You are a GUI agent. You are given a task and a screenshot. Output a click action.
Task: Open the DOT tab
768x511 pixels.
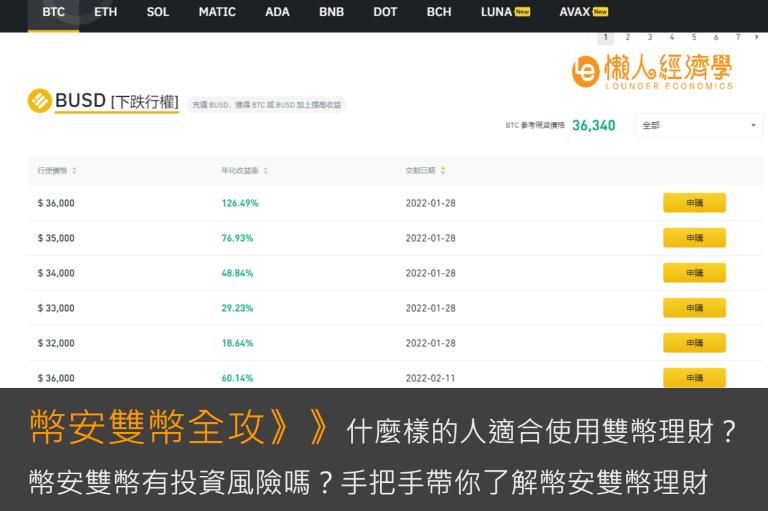(385, 12)
